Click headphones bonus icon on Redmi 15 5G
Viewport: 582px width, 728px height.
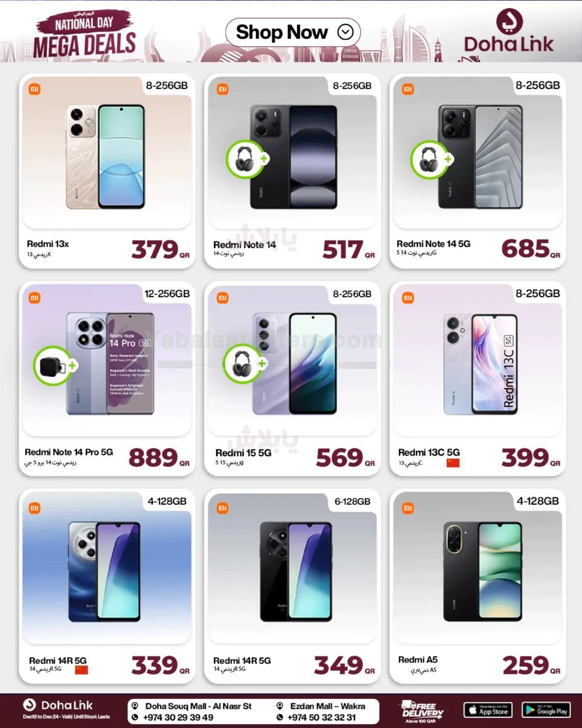click(x=243, y=364)
